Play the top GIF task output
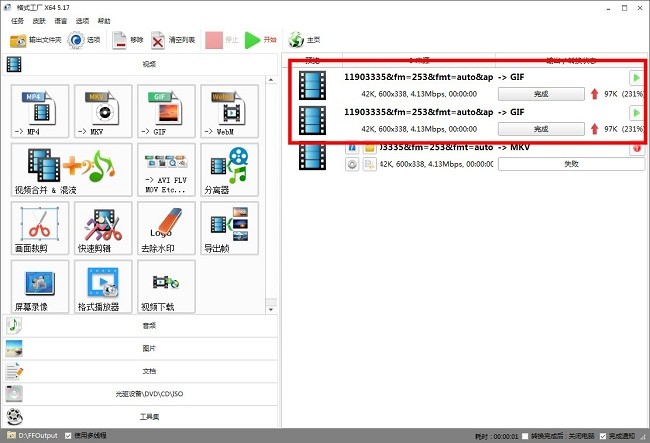 [x=636, y=78]
